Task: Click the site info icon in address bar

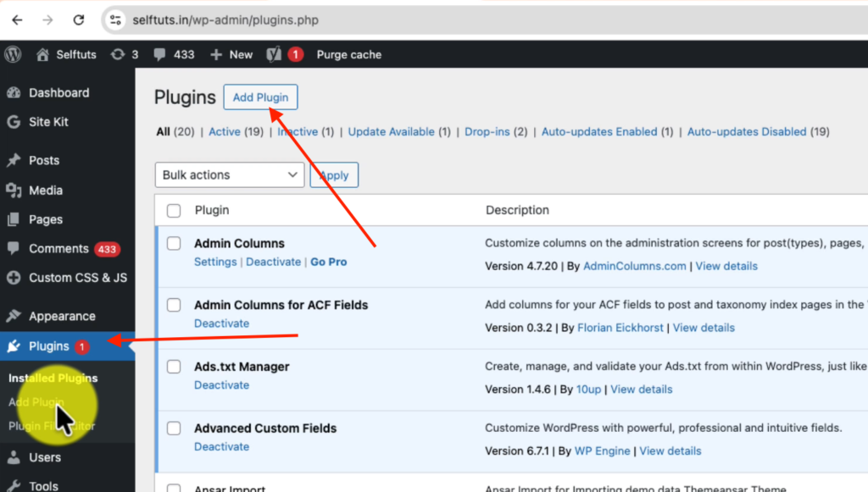Action: pyautogui.click(x=117, y=19)
